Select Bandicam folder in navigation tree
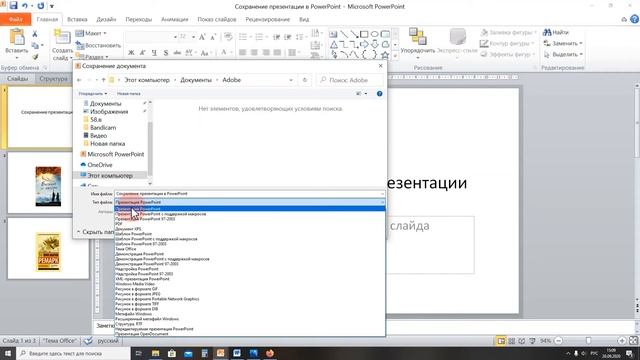This screenshot has width=640, height=360. [103, 127]
